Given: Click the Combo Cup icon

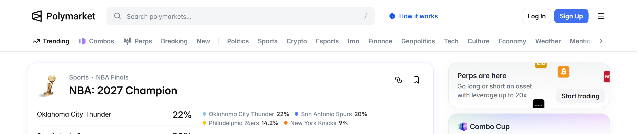Looking at the screenshot, I should pyautogui.click(x=462, y=126).
